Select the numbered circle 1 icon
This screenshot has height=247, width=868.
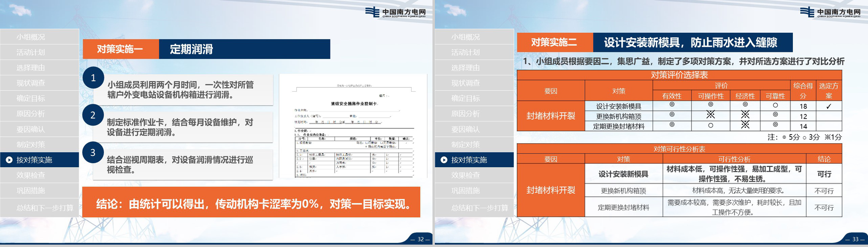[93, 78]
